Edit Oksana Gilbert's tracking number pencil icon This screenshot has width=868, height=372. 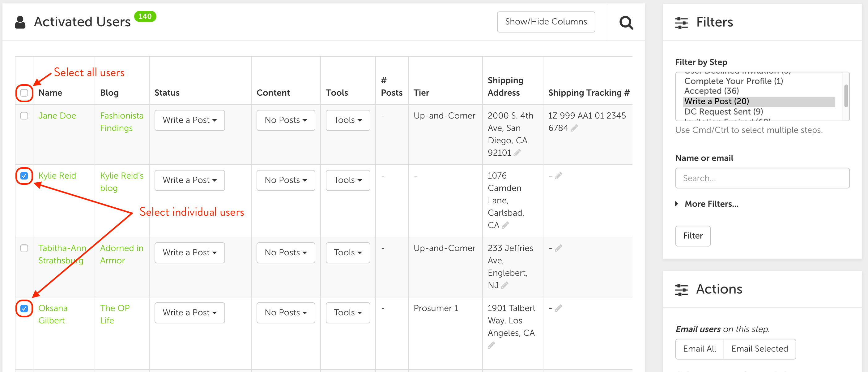(x=558, y=308)
